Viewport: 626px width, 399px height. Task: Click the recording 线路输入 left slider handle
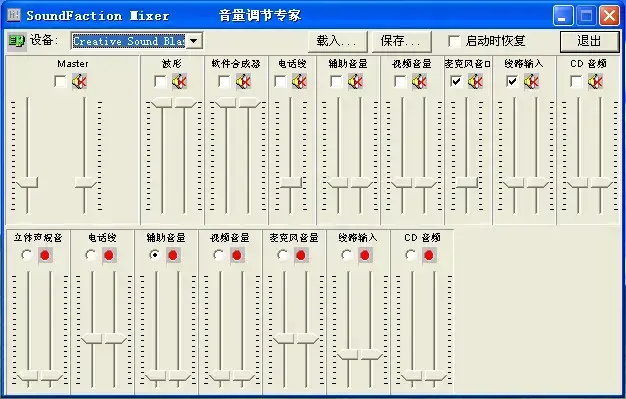tap(348, 354)
